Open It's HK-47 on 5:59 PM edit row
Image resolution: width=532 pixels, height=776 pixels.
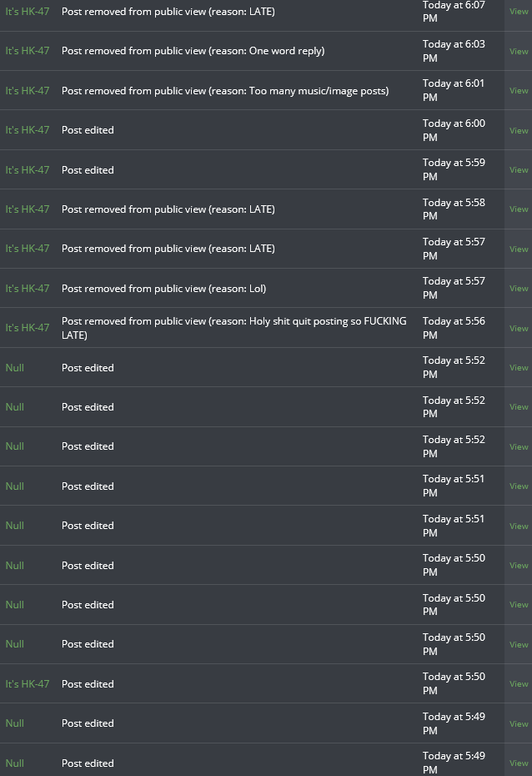point(28,169)
